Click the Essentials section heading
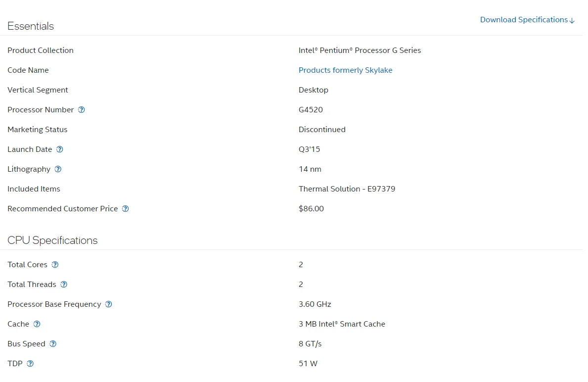 (31, 26)
